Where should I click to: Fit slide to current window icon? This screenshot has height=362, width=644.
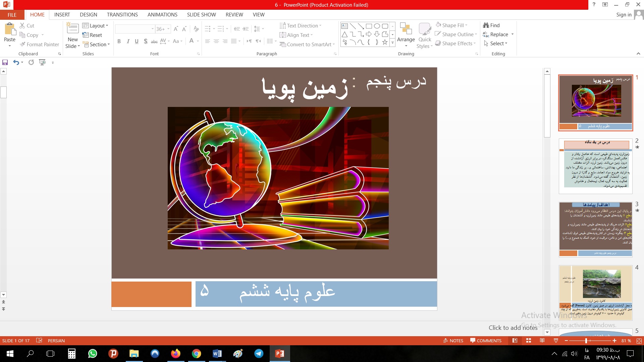[x=639, y=341]
